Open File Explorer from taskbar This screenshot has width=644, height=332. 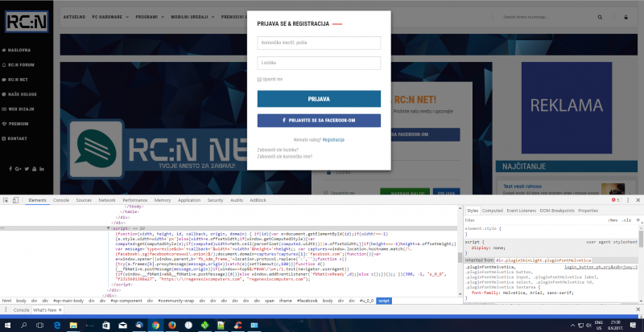tap(73, 326)
